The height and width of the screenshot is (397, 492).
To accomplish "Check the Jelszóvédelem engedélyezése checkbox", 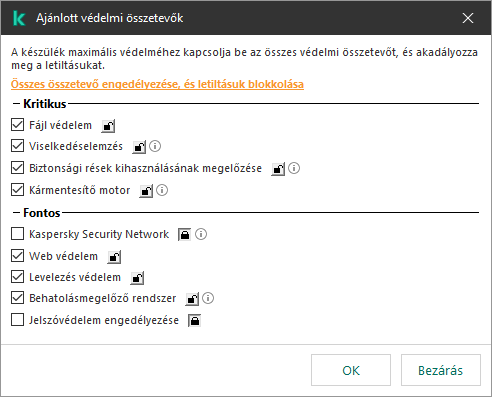I will pos(17,319).
